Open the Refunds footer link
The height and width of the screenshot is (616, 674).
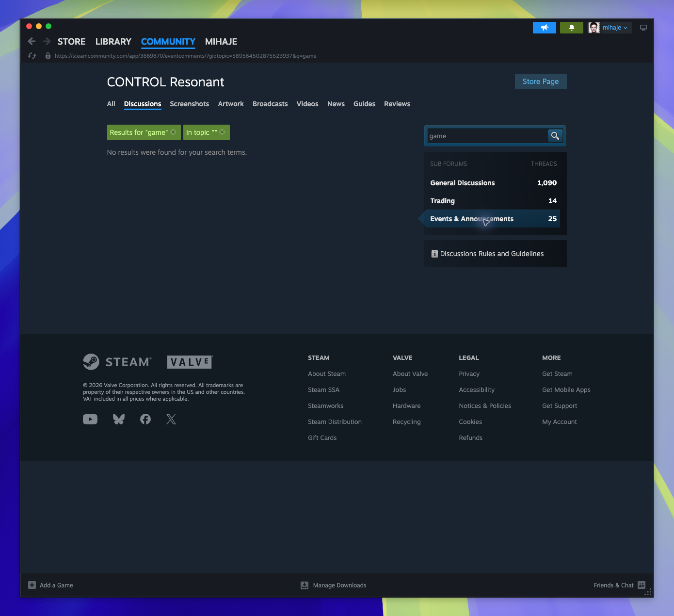click(471, 438)
